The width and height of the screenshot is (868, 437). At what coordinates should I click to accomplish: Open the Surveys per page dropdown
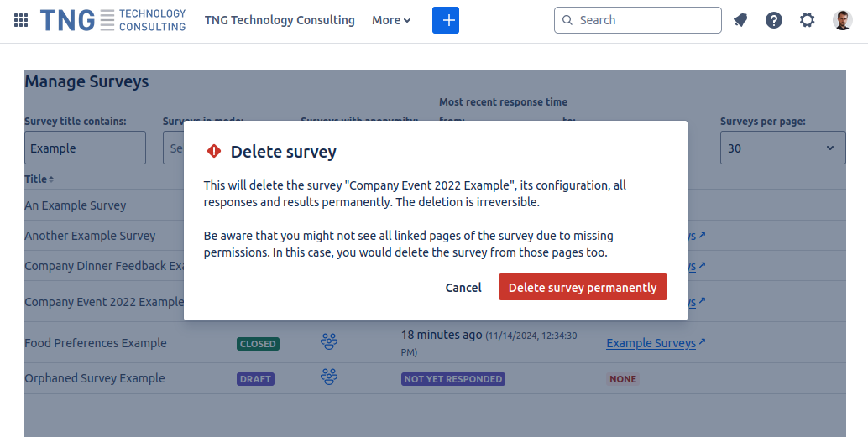782,148
